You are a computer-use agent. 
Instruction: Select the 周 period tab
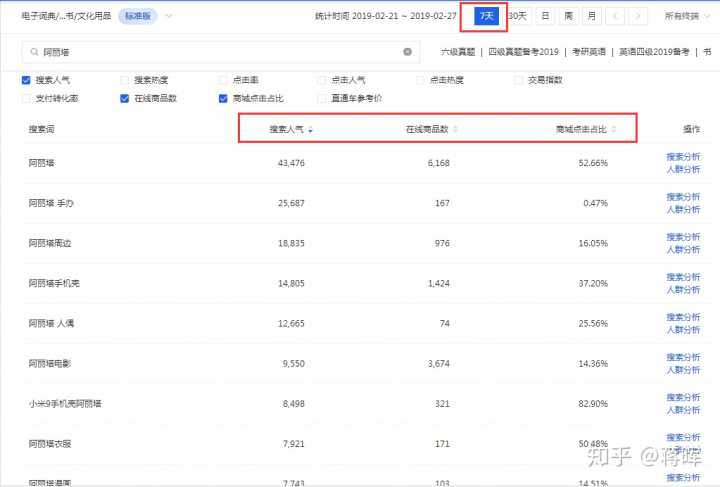click(568, 16)
